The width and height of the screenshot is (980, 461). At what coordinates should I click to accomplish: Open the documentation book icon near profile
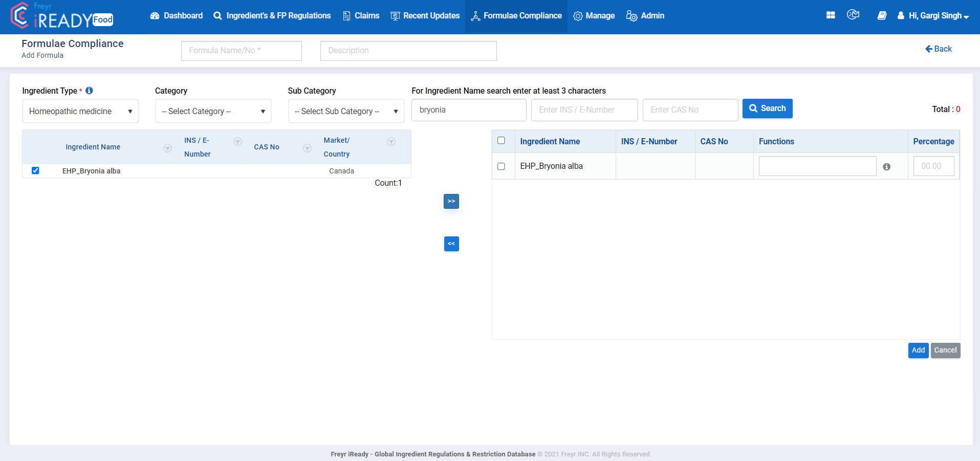(x=882, y=16)
